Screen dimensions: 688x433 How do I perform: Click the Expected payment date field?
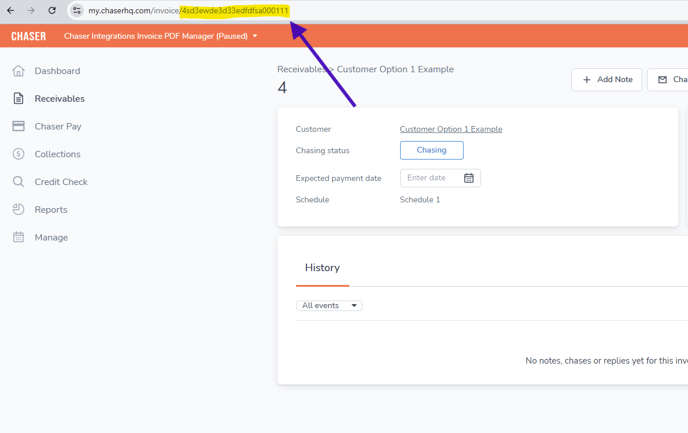click(x=440, y=178)
